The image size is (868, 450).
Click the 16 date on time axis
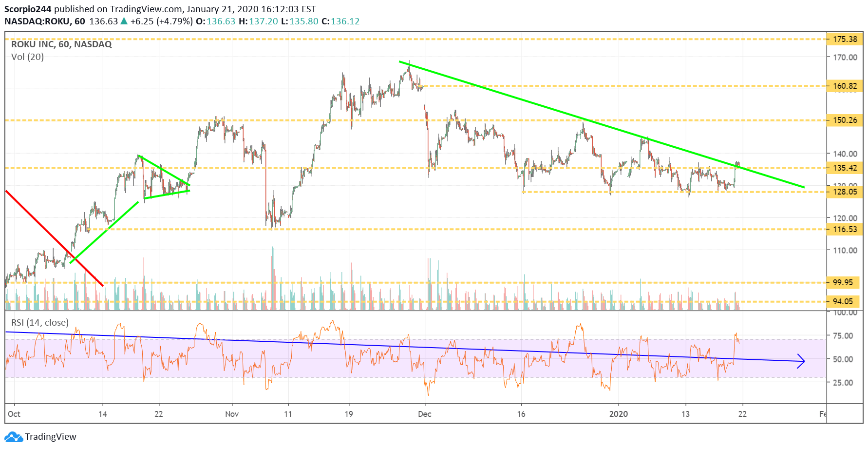point(521,414)
